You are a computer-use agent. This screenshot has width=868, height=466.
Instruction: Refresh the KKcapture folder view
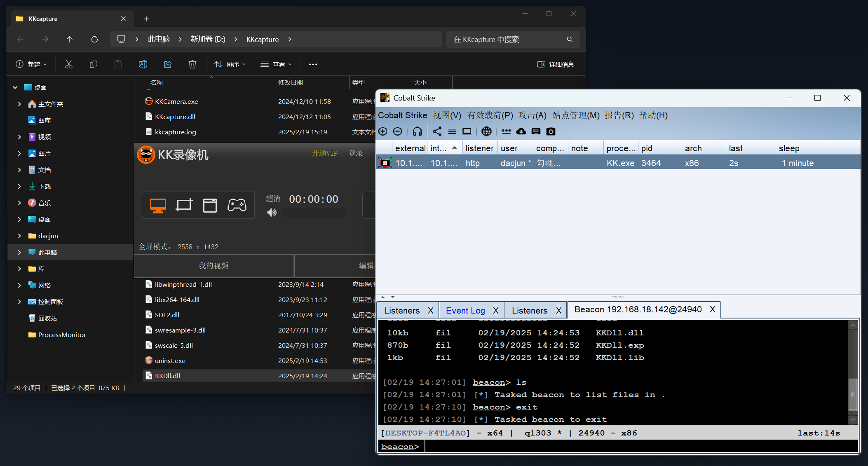click(x=94, y=39)
